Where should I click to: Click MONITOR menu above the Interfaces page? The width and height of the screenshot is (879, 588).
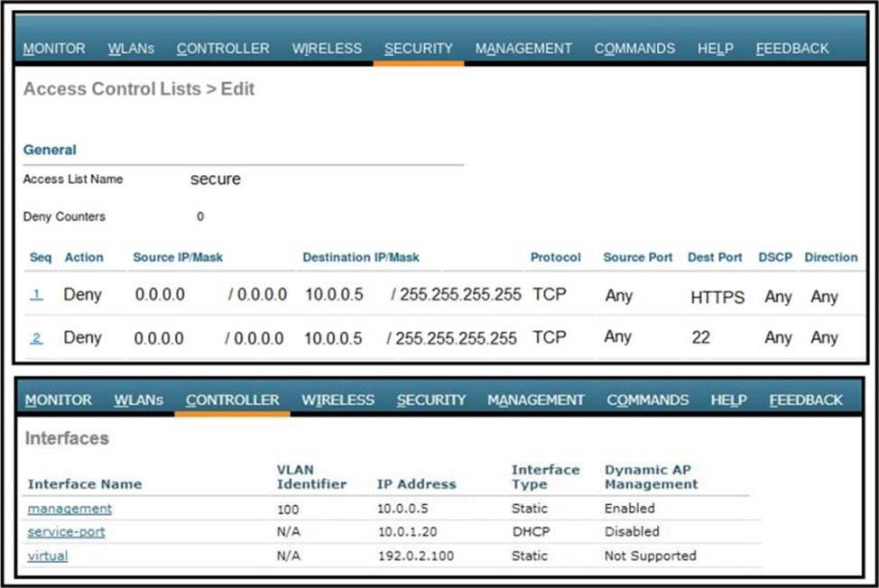(59, 400)
